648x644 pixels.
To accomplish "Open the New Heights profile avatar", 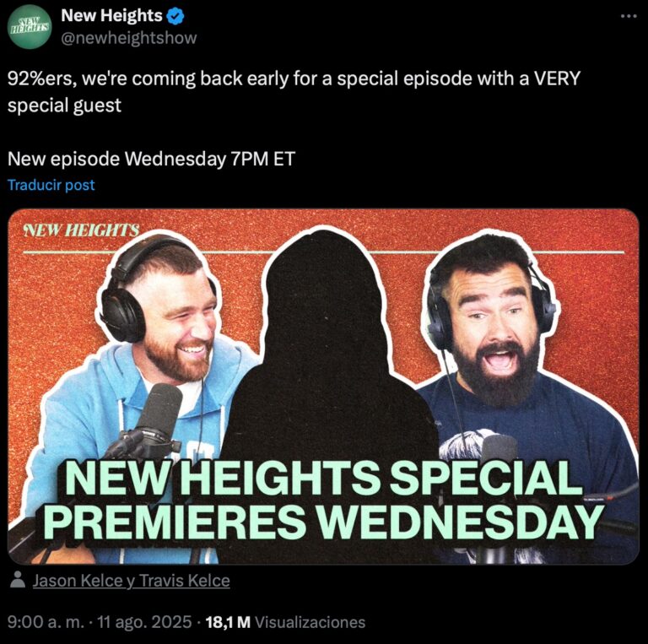I will (x=30, y=27).
